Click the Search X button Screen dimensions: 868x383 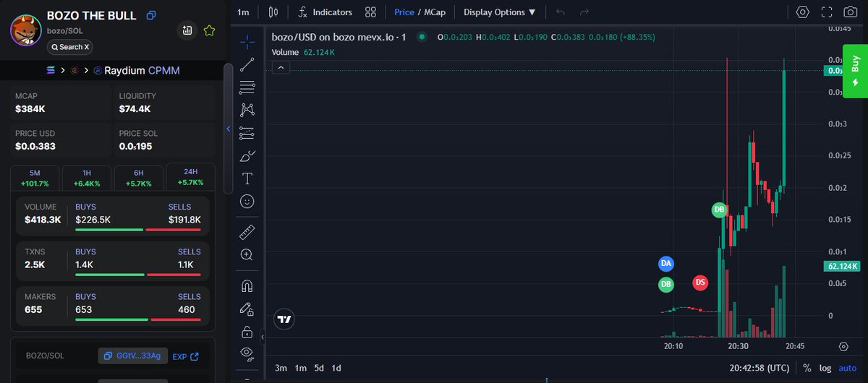pyautogui.click(x=70, y=47)
